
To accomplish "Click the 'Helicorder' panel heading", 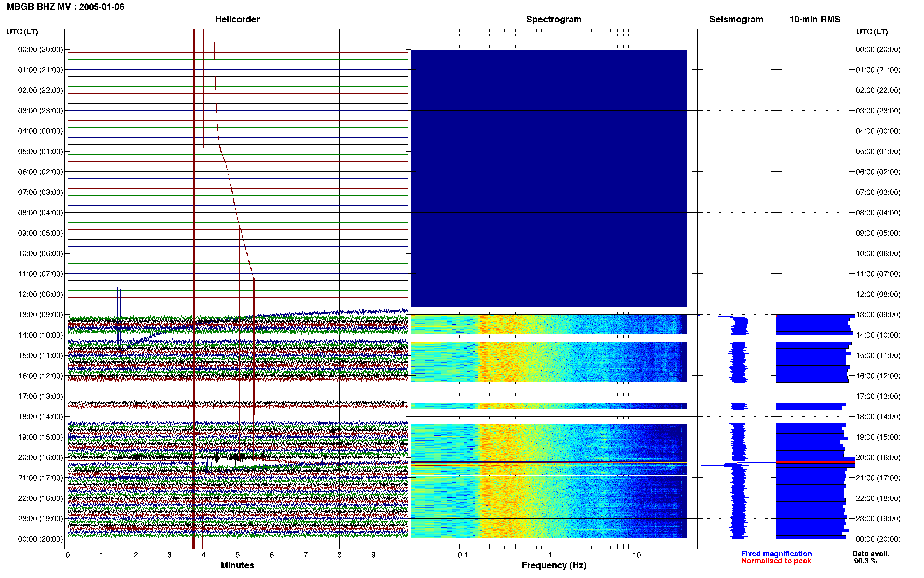I will pyautogui.click(x=237, y=19).
